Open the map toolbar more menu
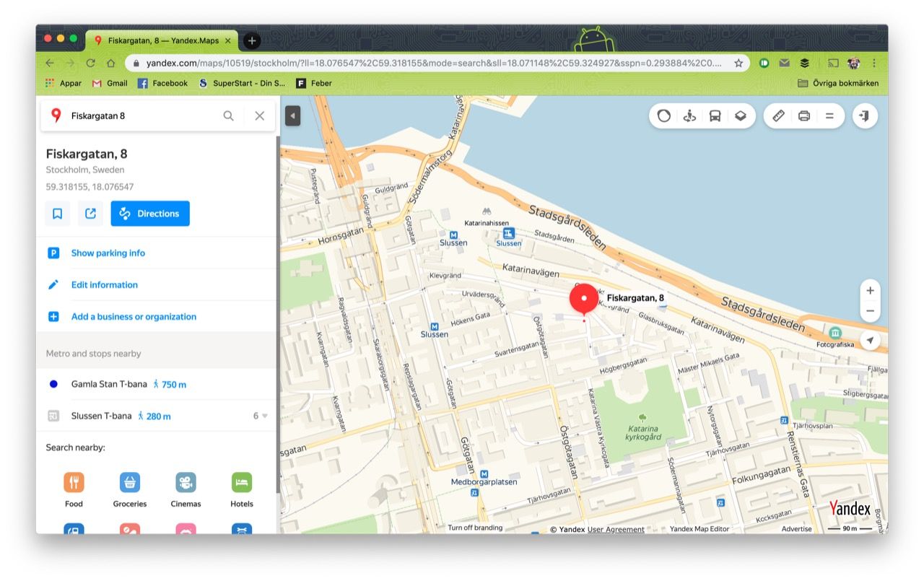 [x=829, y=115]
